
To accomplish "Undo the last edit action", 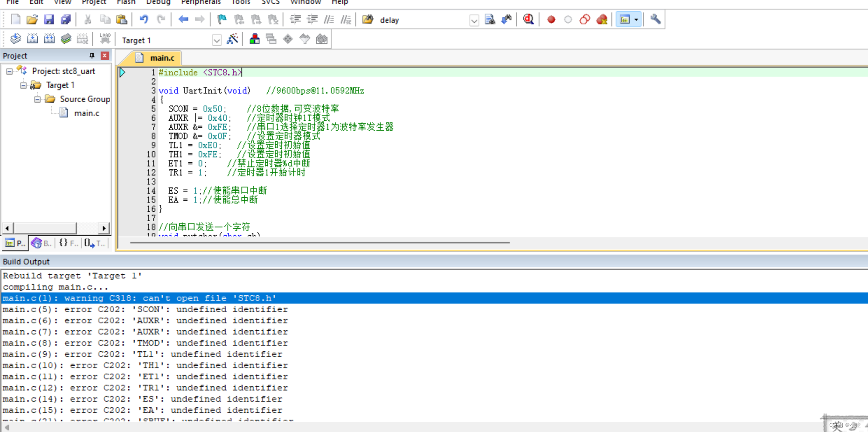I will tap(145, 19).
